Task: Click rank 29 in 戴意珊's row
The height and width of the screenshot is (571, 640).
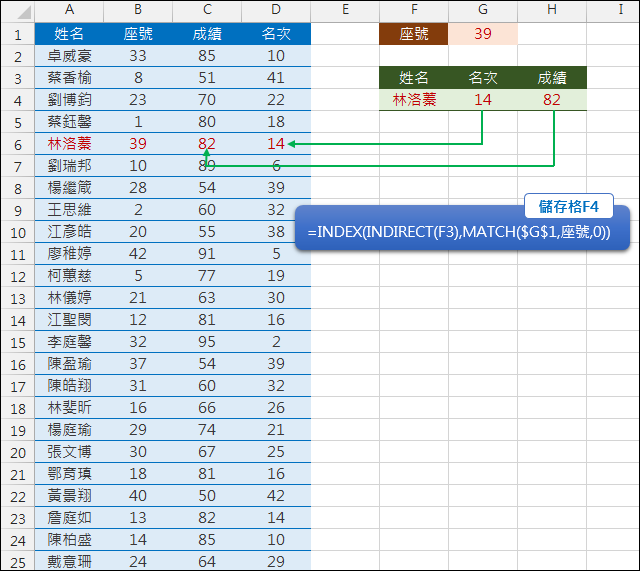Action: 276,562
